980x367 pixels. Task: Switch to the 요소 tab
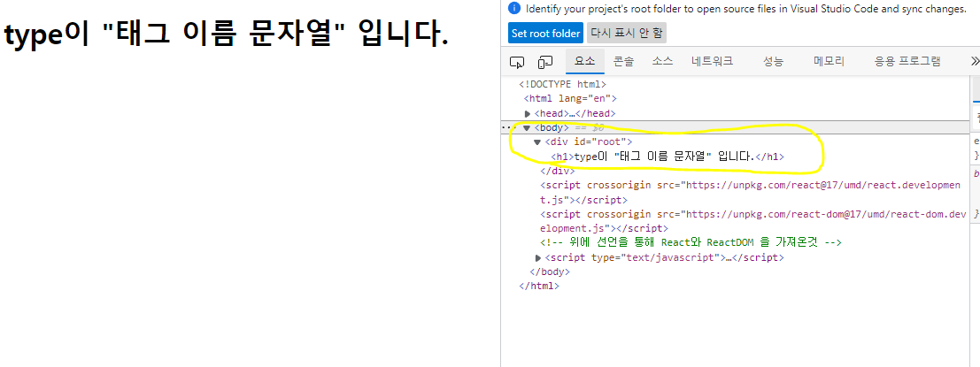pyautogui.click(x=585, y=61)
